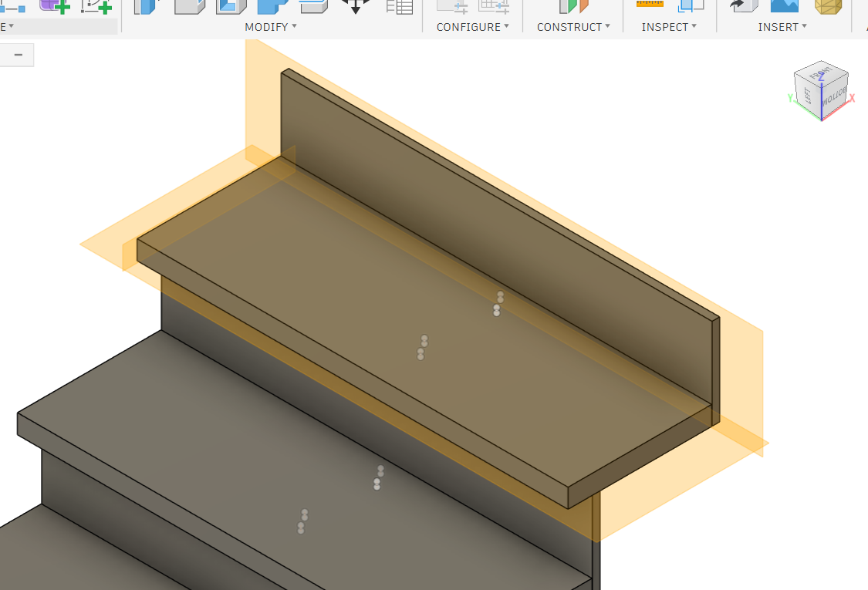Click the Construct plane icon
Screen dimensions: 868x590
pos(572,6)
